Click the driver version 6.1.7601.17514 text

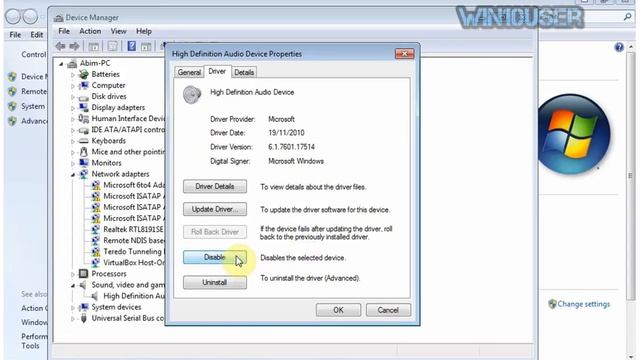[x=291, y=147]
